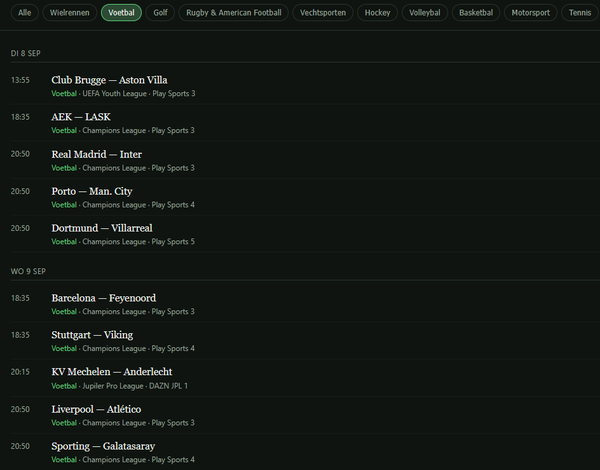Click 18:35 time beside AEK — LASK

[20, 117]
